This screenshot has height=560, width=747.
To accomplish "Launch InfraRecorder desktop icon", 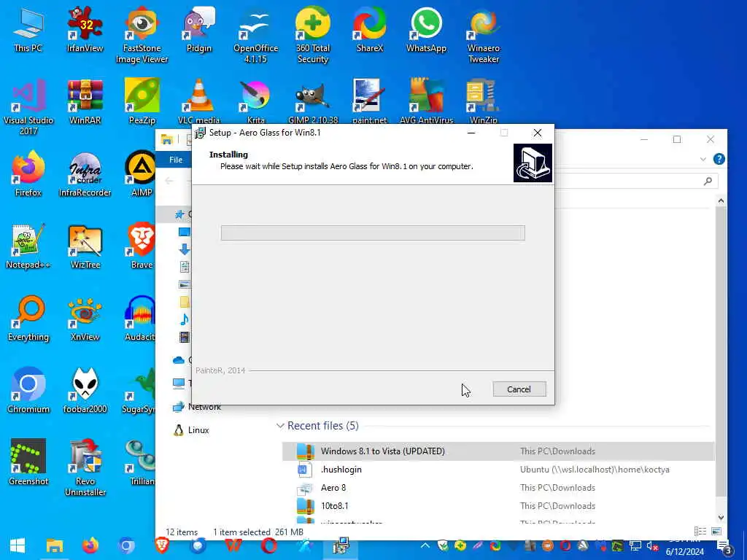I will [x=85, y=174].
